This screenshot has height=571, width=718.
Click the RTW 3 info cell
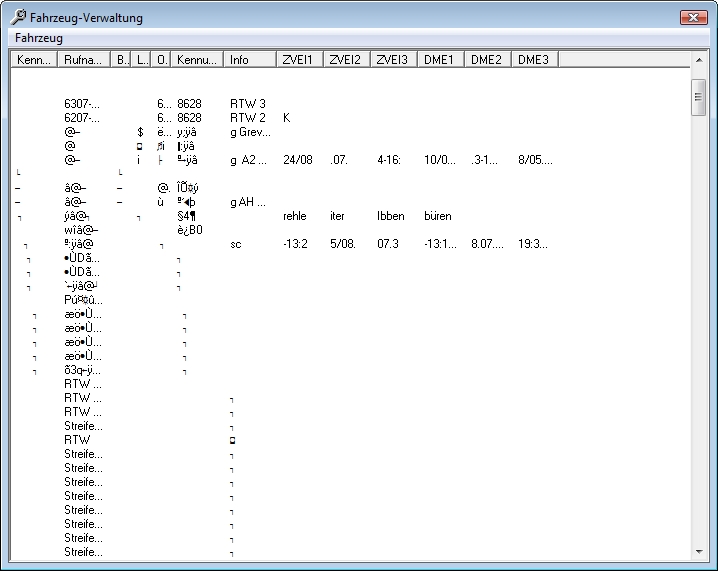[248, 104]
